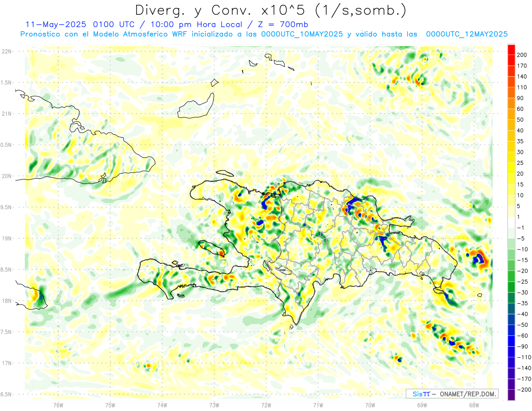Click the top red colorbar segment above 200
Image resolution: width=532 pixels, height=411 pixels.
[511, 49]
